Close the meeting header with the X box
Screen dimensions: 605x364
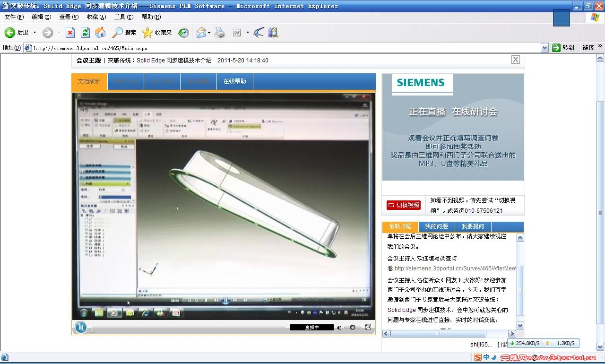[516, 60]
